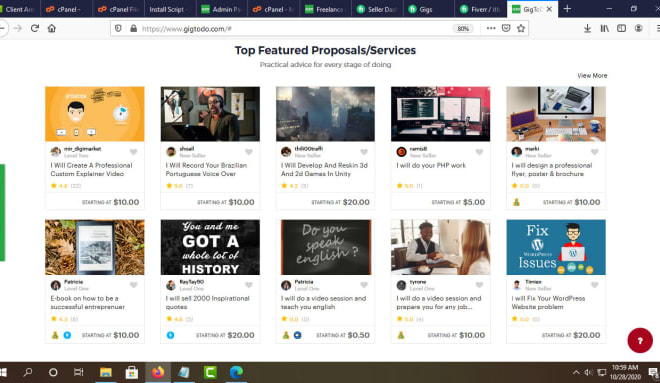Open 'I will do your PHP work'
This screenshot has width=660, height=383.
point(431,165)
